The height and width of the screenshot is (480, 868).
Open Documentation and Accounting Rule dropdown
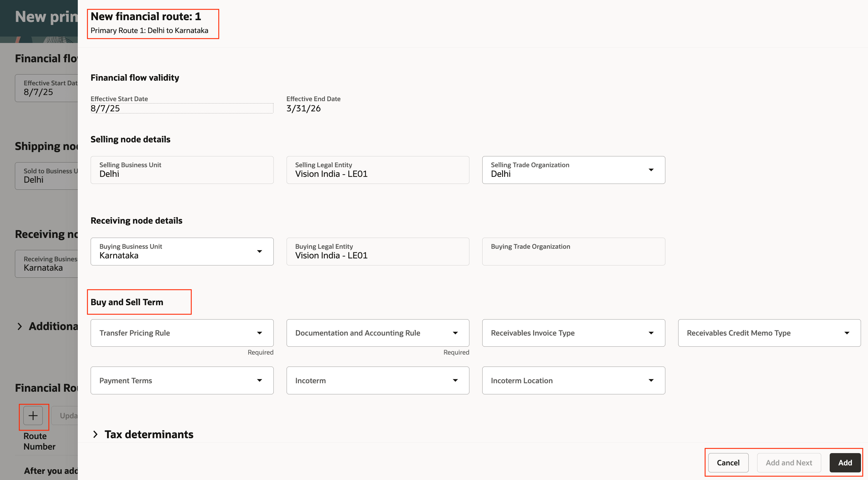(x=455, y=333)
